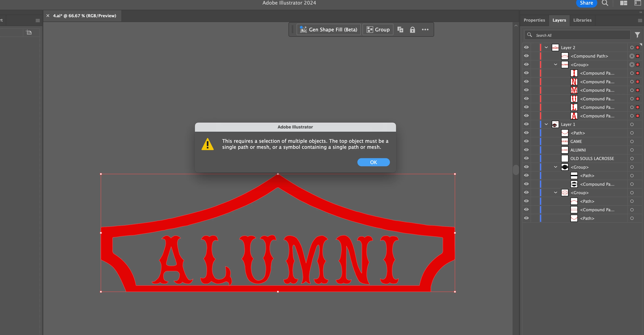Viewport: 644px width, 335px height.
Task: Open more options ellipsis in contextual taskbar
Action: click(x=425, y=30)
